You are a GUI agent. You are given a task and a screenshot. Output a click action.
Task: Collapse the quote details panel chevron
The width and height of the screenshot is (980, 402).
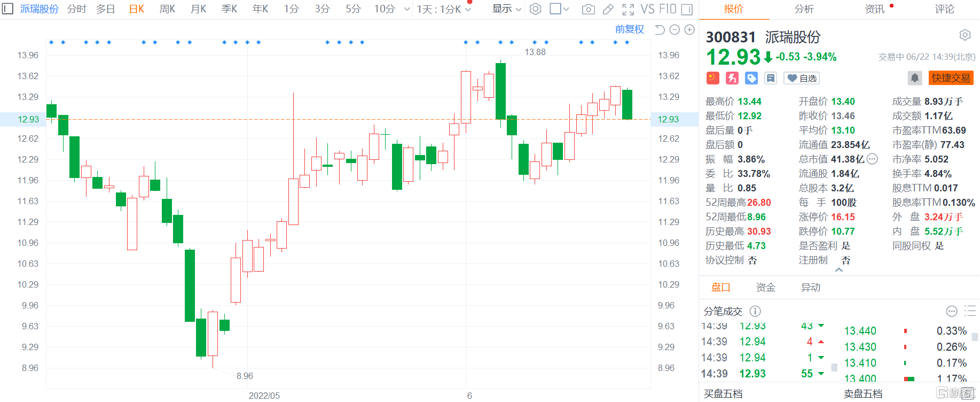tap(839, 270)
